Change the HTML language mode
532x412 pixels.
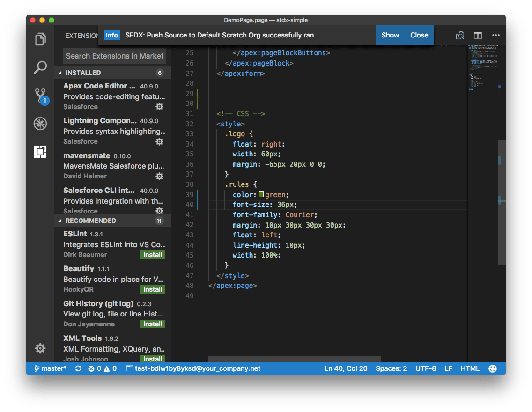(470, 368)
